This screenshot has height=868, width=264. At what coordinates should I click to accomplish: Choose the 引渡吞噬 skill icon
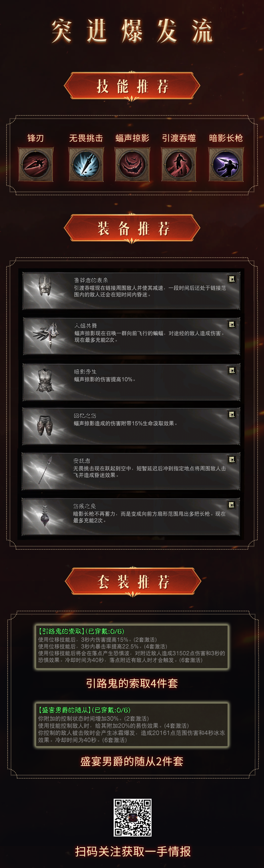coord(179,164)
